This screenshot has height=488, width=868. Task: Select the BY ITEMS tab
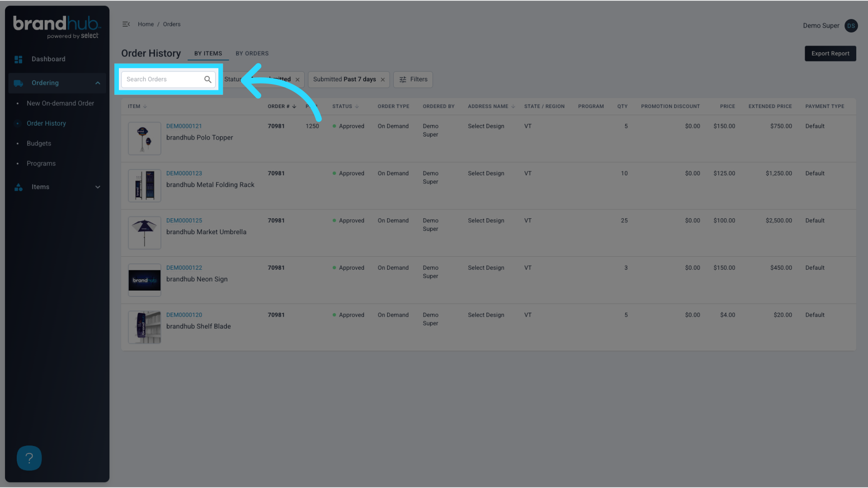pos(208,53)
